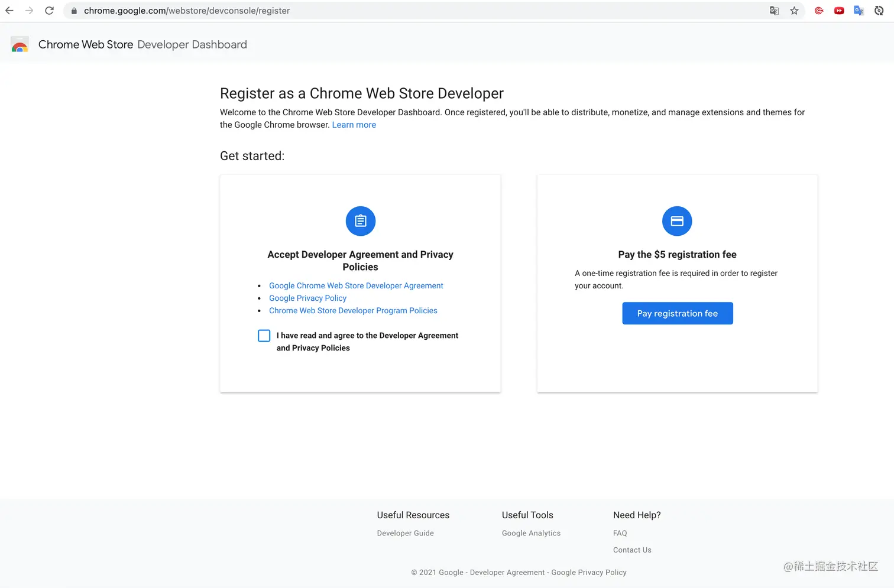Image resolution: width=894 pixels, height=588 pixels.
Task: Open the Contact Us link
Action: coord(632,550)
